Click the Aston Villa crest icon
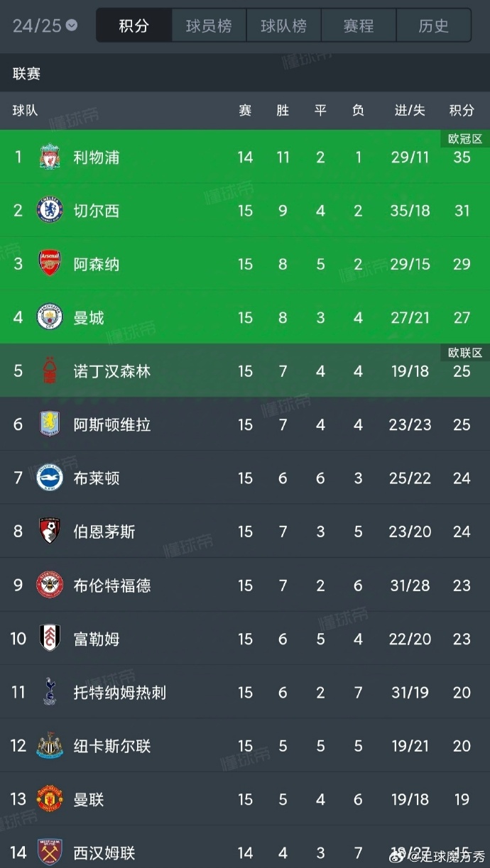 click(50, 424)
